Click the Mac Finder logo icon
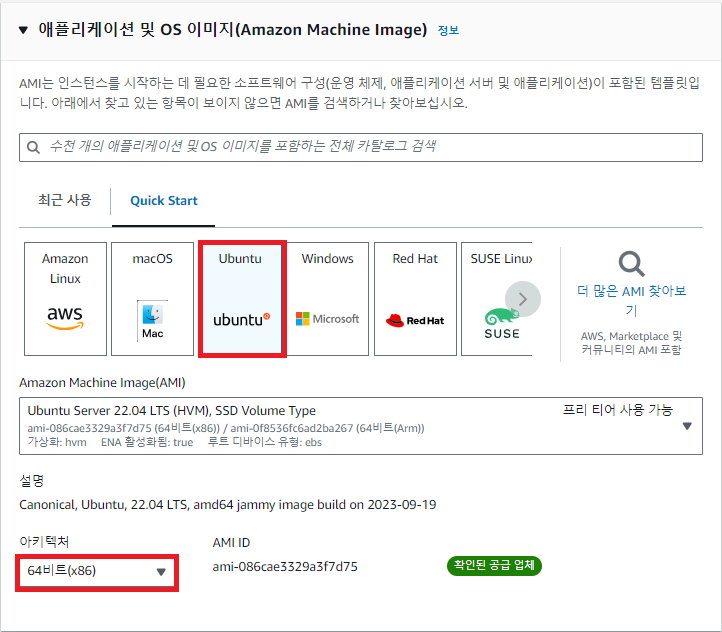The height and width of the screenshot is (632, 722). [x=152, y=320]
